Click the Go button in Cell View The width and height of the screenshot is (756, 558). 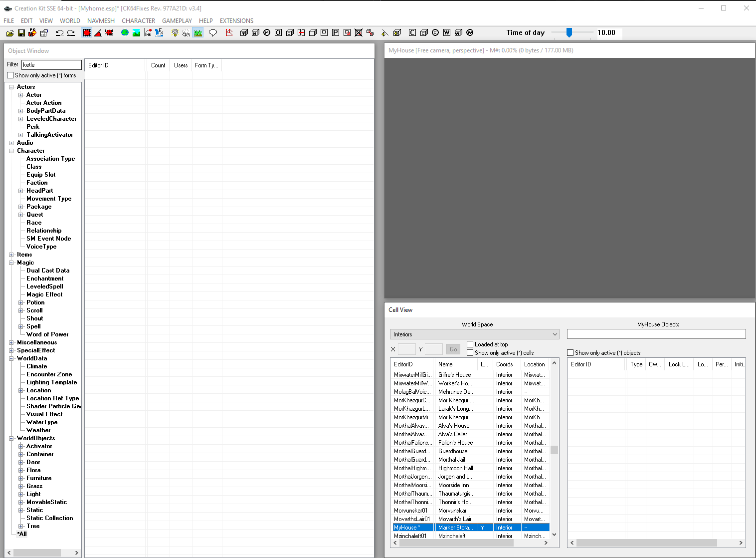click(x=453, y=349)
